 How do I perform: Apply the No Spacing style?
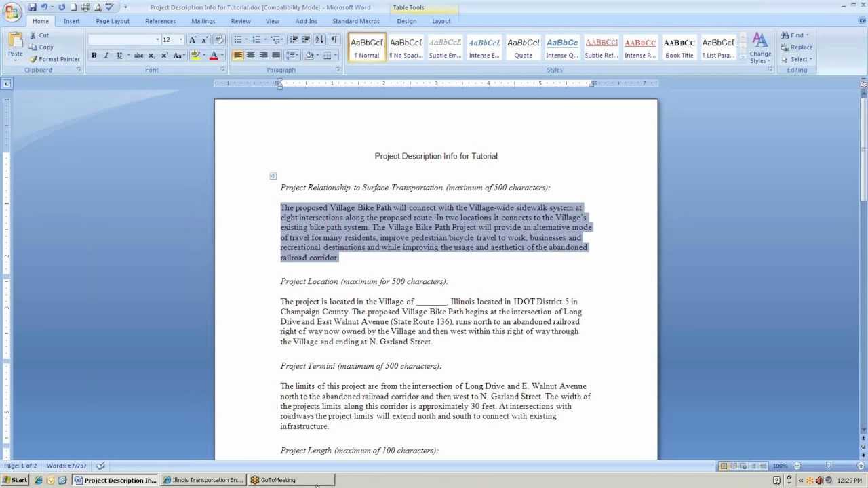[x=406, y=47]
